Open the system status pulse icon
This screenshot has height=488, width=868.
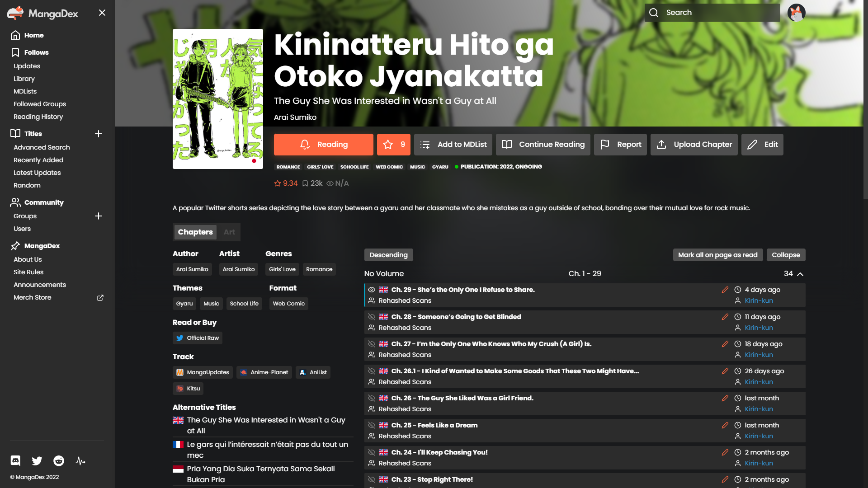(80, 460)
